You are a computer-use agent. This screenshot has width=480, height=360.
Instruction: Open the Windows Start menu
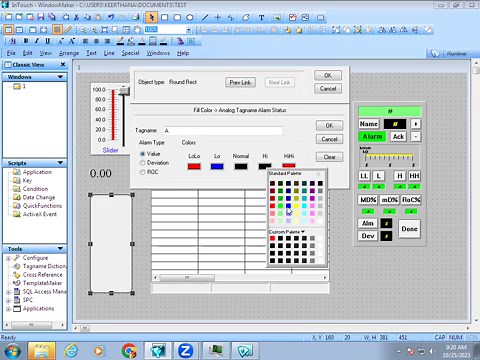pyautogui.click(x=13, y=351)
